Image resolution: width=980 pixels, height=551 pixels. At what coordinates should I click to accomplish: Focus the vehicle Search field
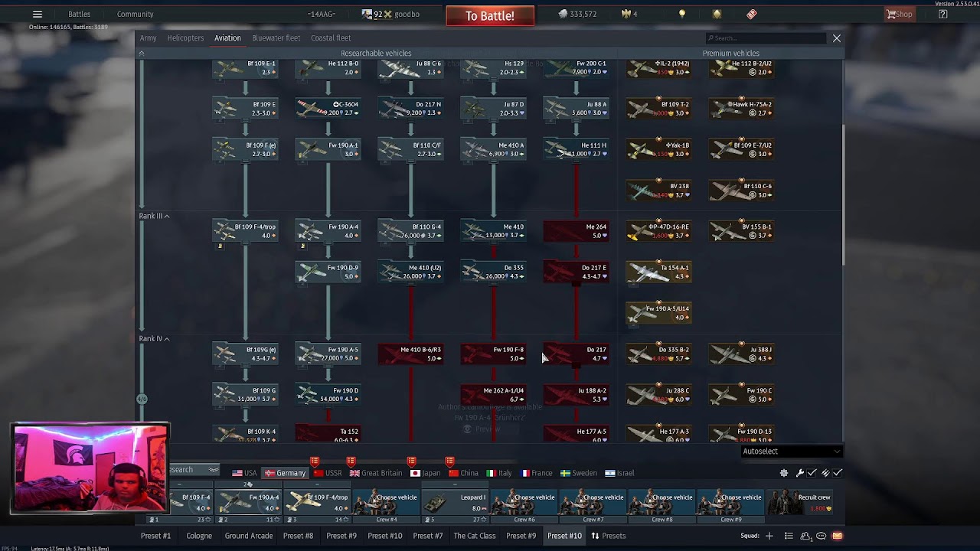pyautogui.click(x=766, y=37)
